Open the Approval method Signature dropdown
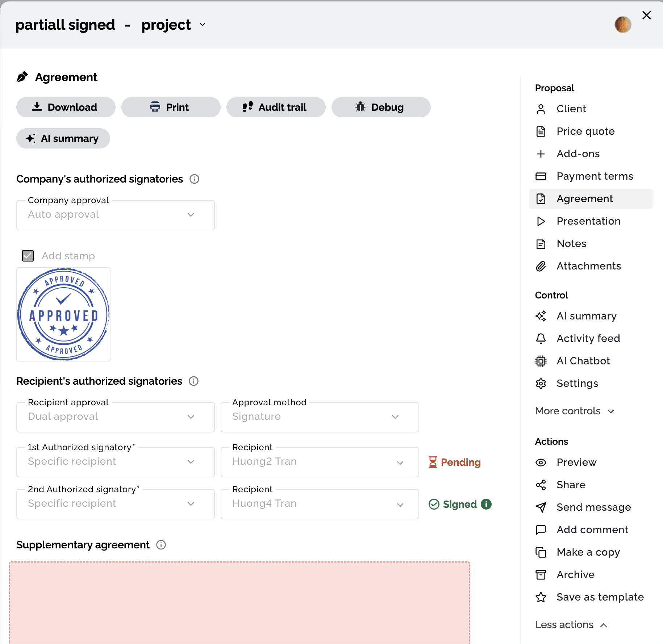 pyautogui.click(x=320, y=417)
